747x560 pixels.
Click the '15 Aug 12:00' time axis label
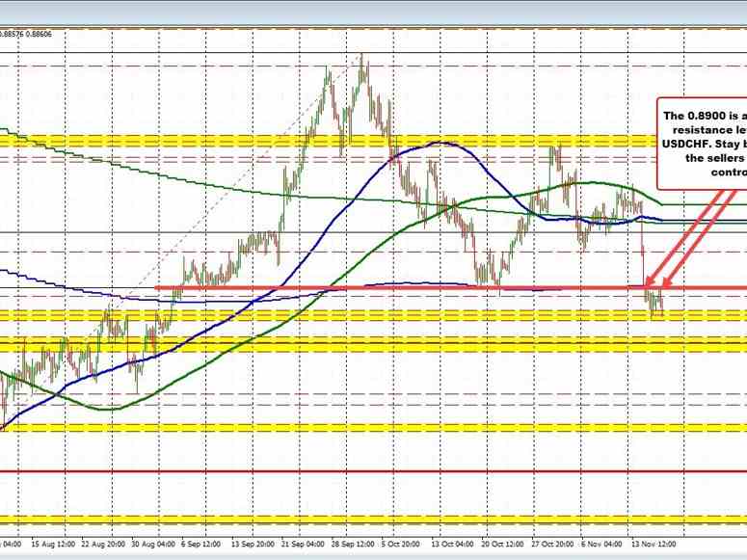point(53,544)
